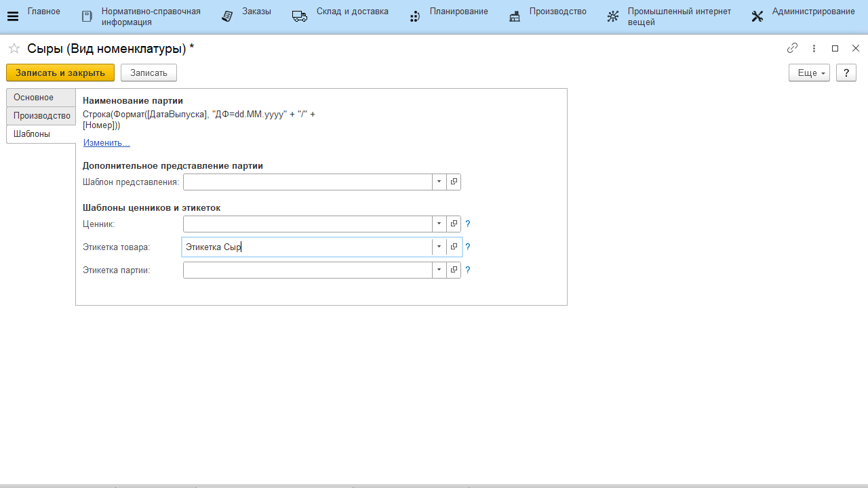Screen dimensions: 868x488
Task: Show help for the Ценник field
Action: pos(468,224)
